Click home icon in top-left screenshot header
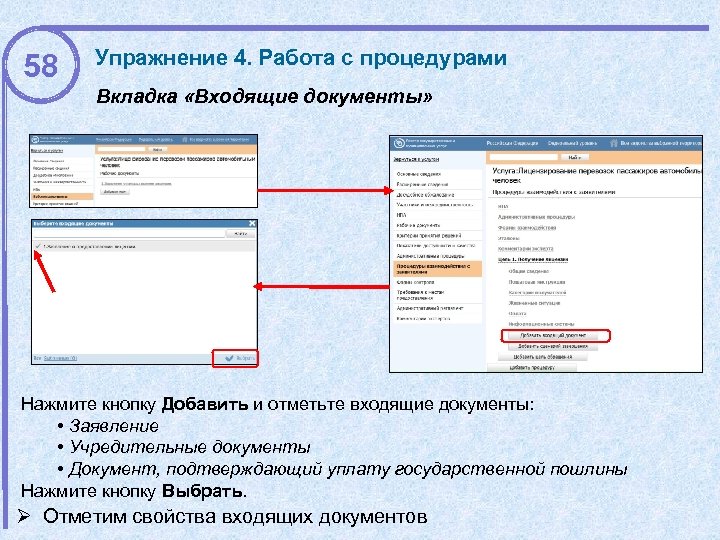Screen dimensions: 720x540 (185, 139)
